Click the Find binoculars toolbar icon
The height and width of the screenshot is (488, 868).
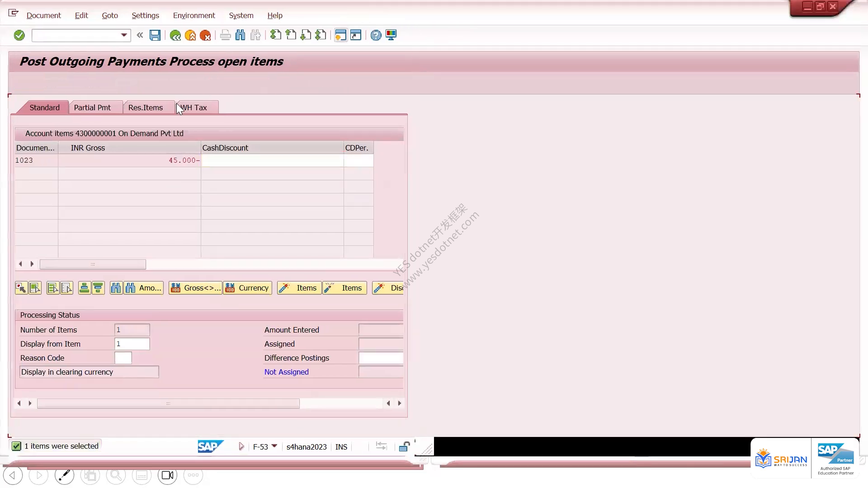tap(241, 35)
